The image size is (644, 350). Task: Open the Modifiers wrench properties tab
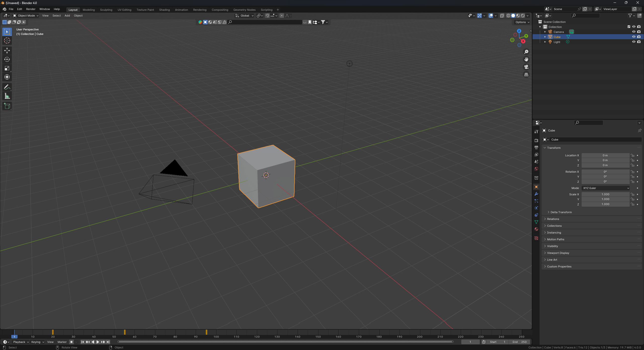point(536,194)
